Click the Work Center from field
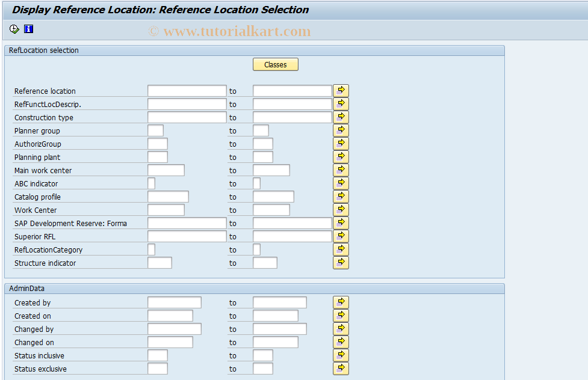The height and width of the screenshot is (380, 588). click(x=166, y=209)
